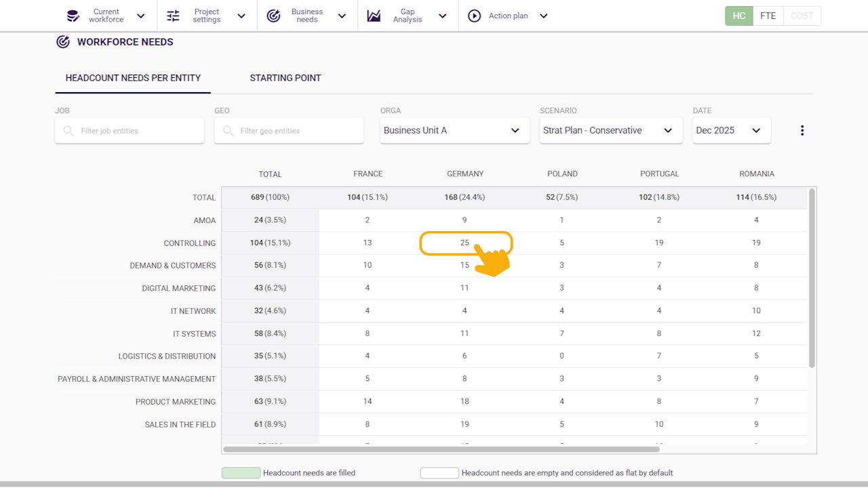This screenshot has width=868, height=488.
Task: Click the magnifier icon in GEO filter
Action: tap(228, 131)
